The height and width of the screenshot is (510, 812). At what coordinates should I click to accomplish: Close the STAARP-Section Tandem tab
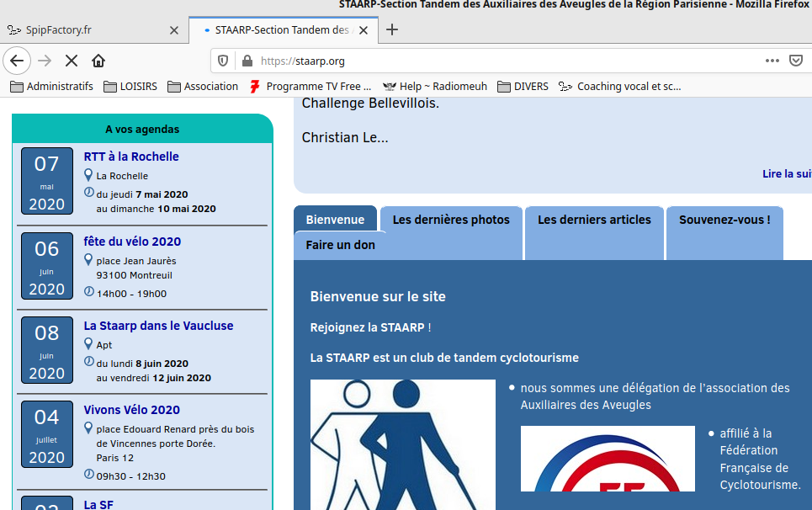364,30
